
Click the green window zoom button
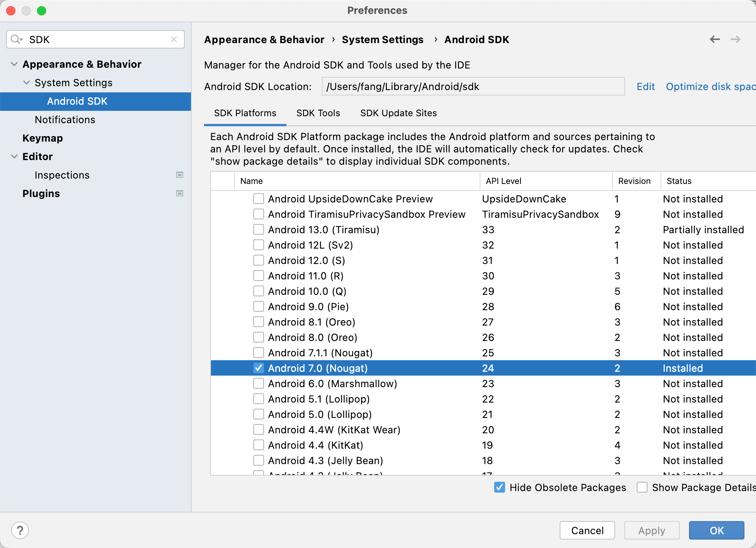[42, 10]
